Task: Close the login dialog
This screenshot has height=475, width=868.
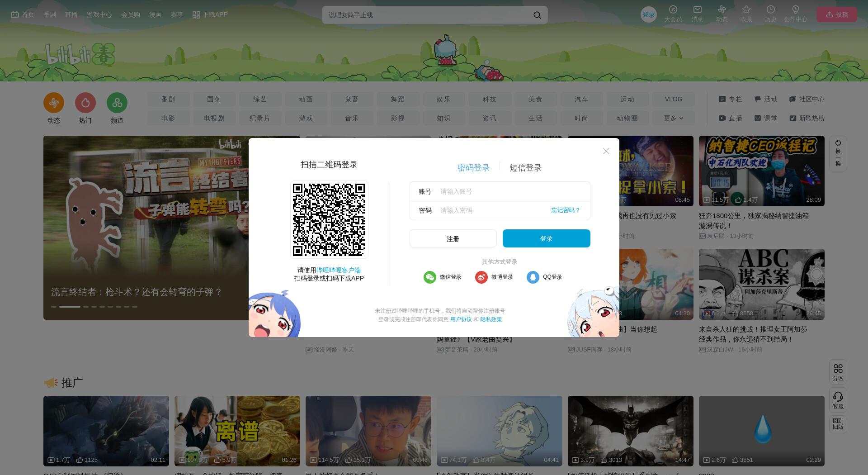Action: coord(606,151)
